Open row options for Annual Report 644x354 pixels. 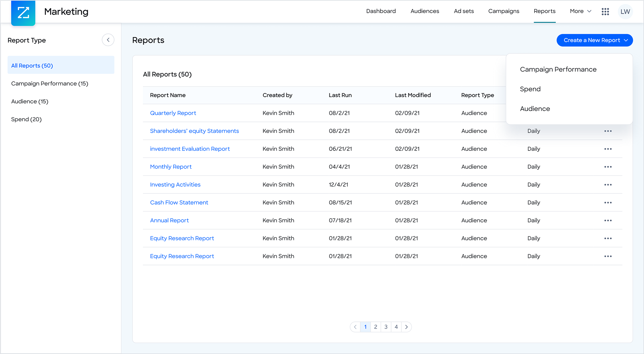click(x=608, y=220)
